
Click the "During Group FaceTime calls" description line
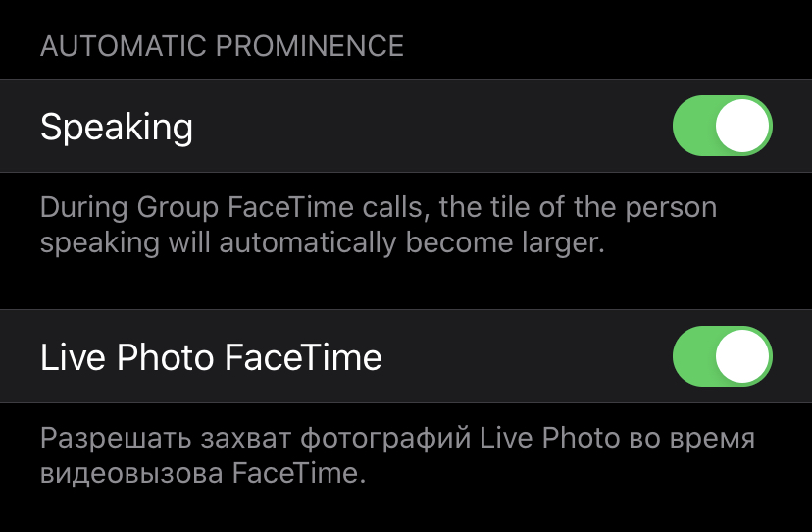click(379, 208)
